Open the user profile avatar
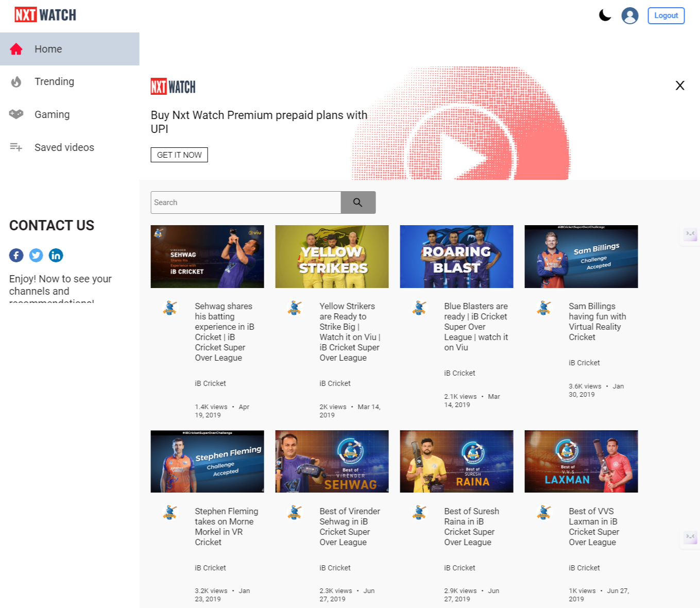The image size is (700, 608). point(630,15)
